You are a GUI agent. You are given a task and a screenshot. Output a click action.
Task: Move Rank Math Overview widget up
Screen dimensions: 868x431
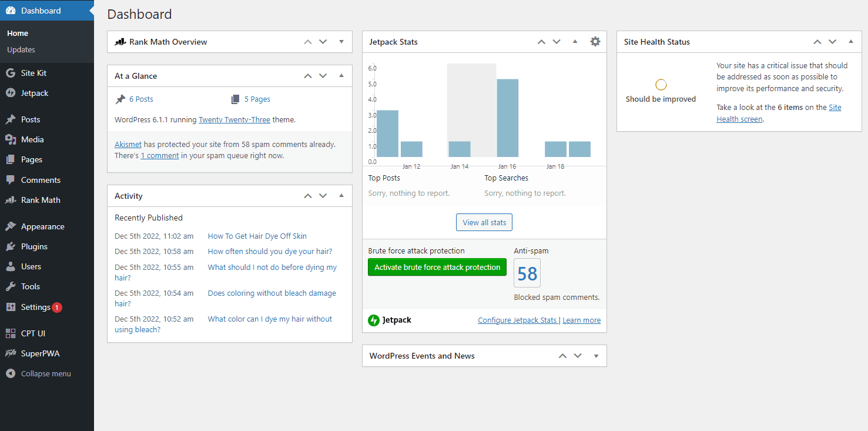coord(307,42)
